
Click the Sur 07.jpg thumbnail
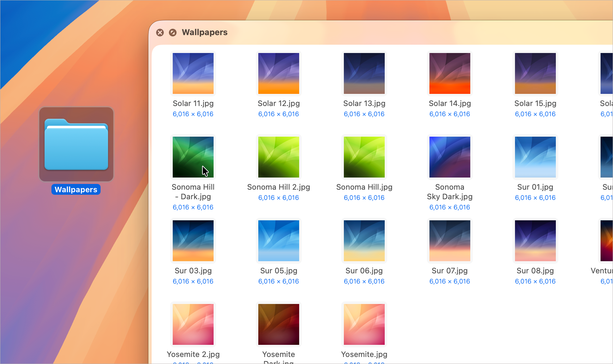coord(450,241)
